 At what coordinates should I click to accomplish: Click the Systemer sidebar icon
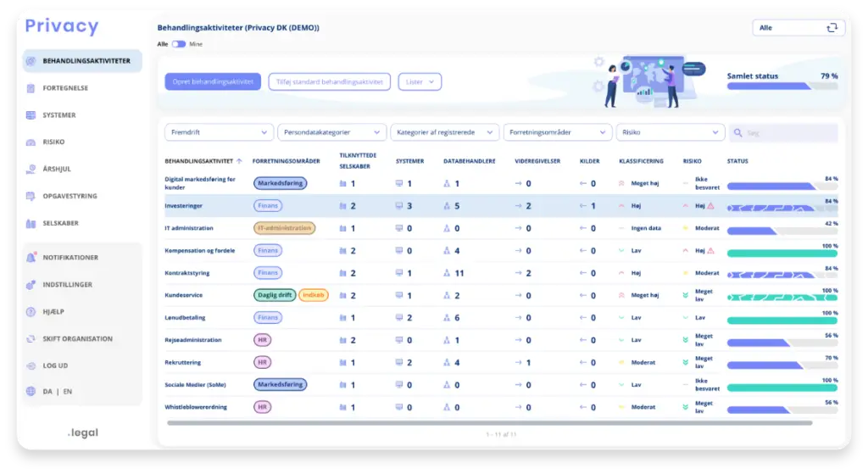[31, 115]
